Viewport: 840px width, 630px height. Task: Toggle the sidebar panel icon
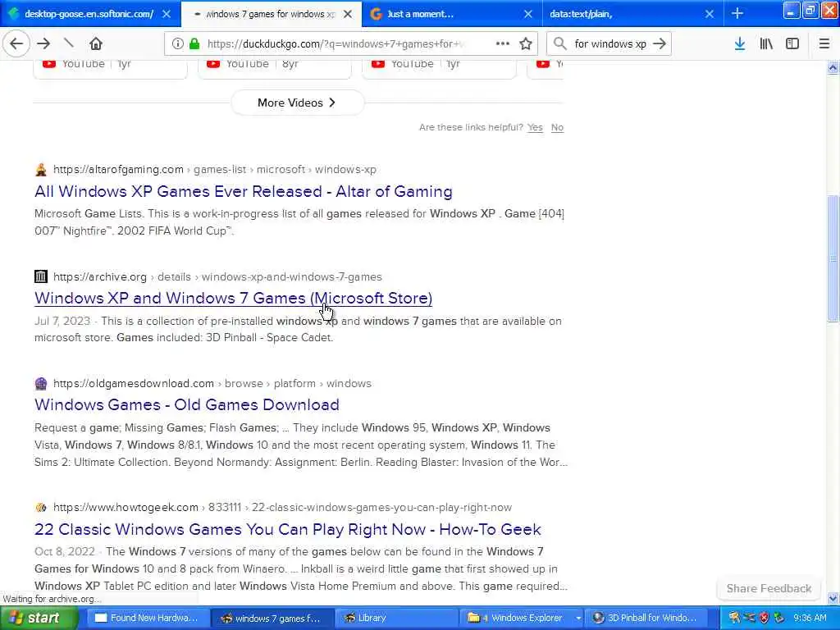(x=792, y=44)
